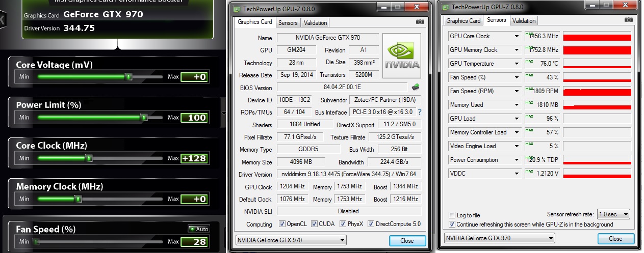Open Video Engine Load sensor dropdown
The height and width of the screenshot is (253, 644).
click(517, 146)
